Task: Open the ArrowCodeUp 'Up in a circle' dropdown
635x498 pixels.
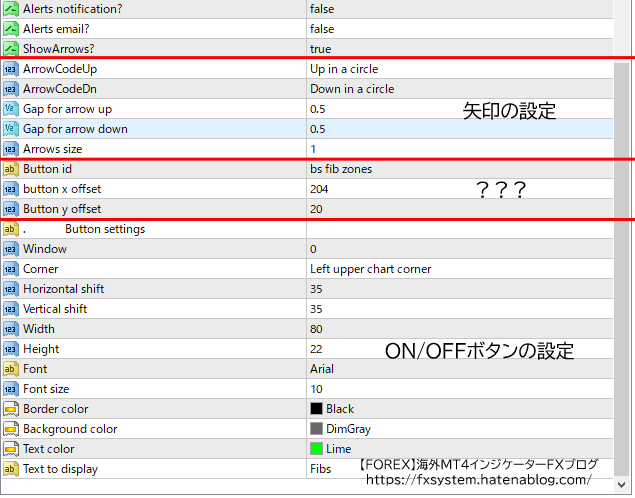Action: click(x=460, y=69)
